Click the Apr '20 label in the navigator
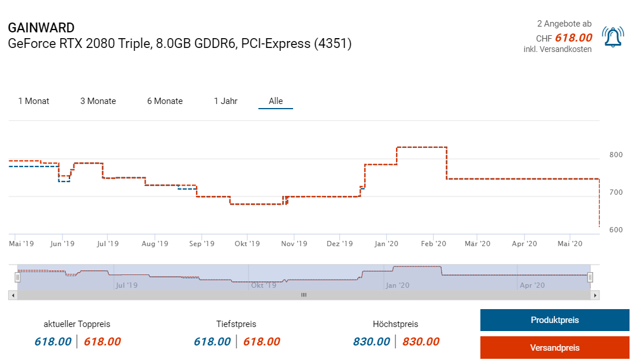Screen dimensions: 633x364 tap(532, 285)
